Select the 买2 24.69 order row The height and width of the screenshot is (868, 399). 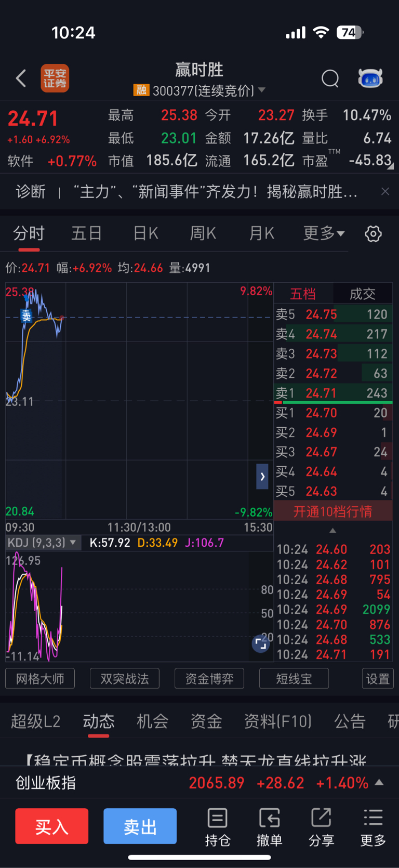point(333,433)
